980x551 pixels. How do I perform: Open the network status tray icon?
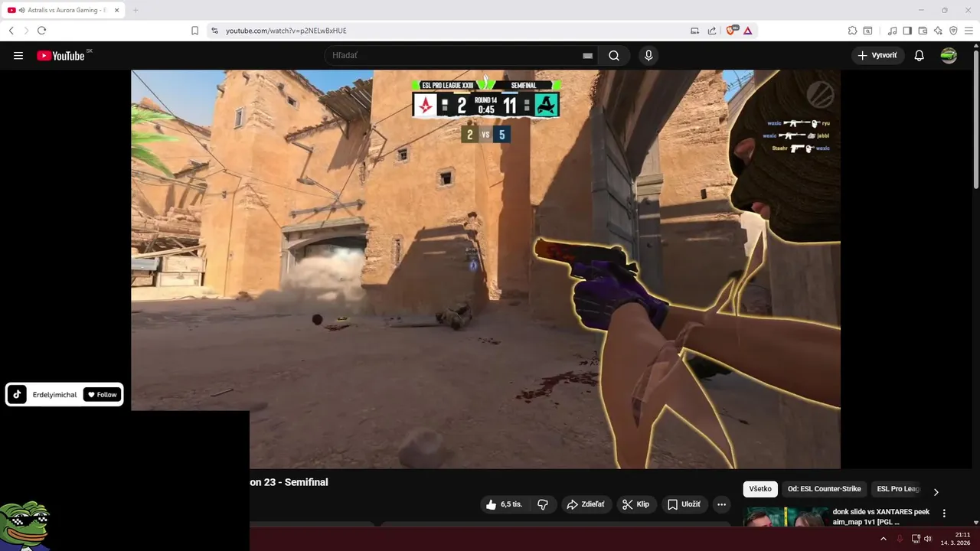click(916, 539)
